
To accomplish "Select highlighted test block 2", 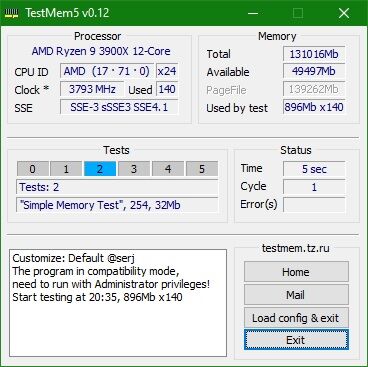I will (100, 169).
